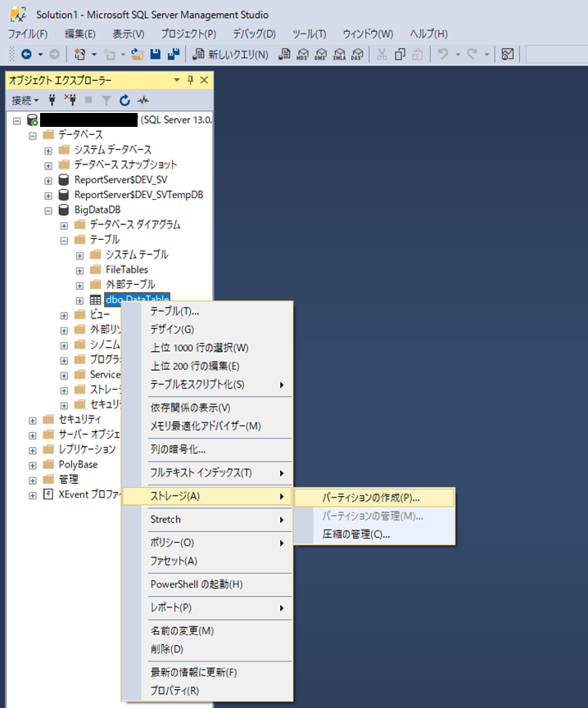Click the Database Engine Query icon
This screenshot has height=708, width=588.
(284, 55)
